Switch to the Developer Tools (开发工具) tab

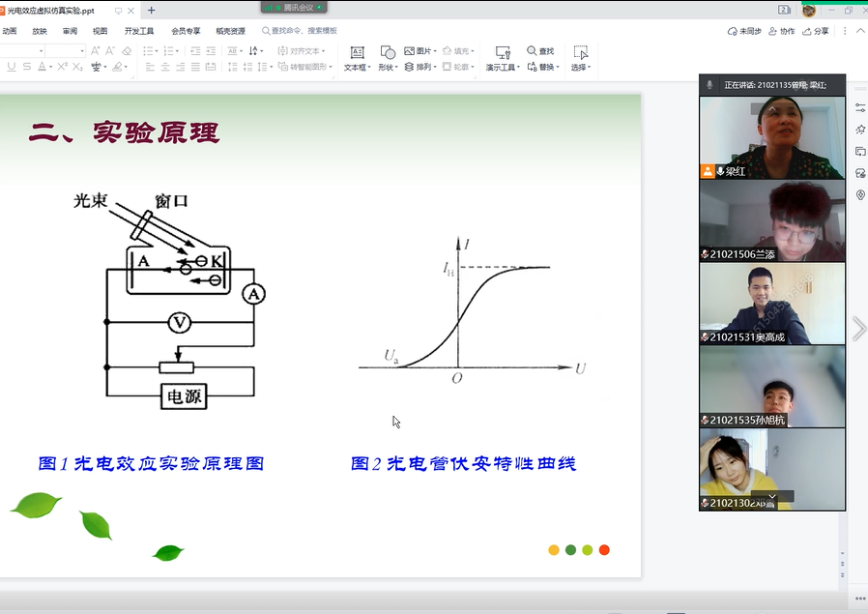(139, 31)
